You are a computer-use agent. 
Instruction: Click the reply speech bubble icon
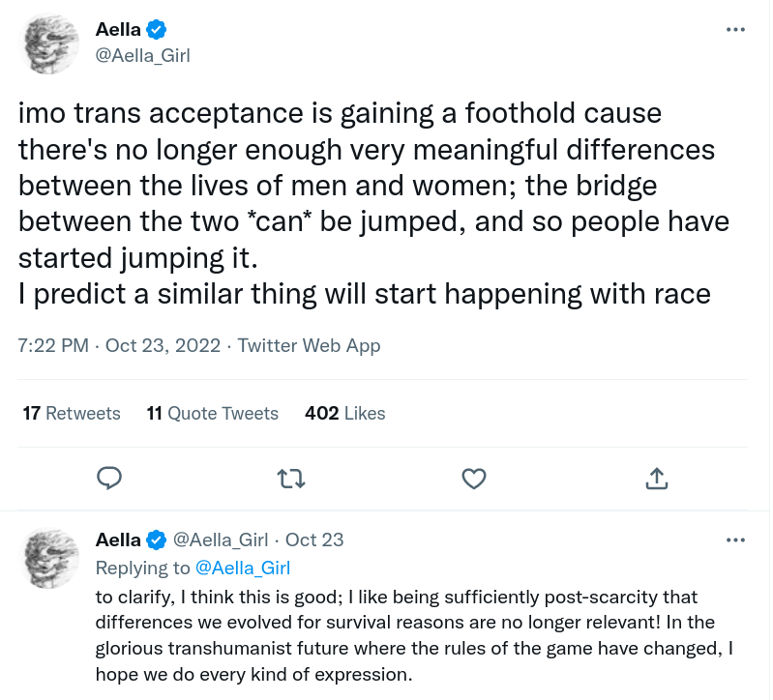[x=109, y=479]
